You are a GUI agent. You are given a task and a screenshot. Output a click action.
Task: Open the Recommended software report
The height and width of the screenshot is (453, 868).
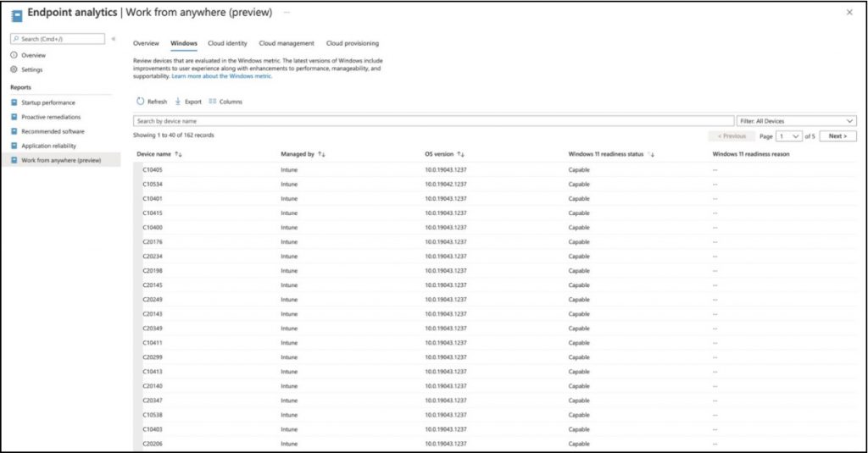tap(53, 131)
